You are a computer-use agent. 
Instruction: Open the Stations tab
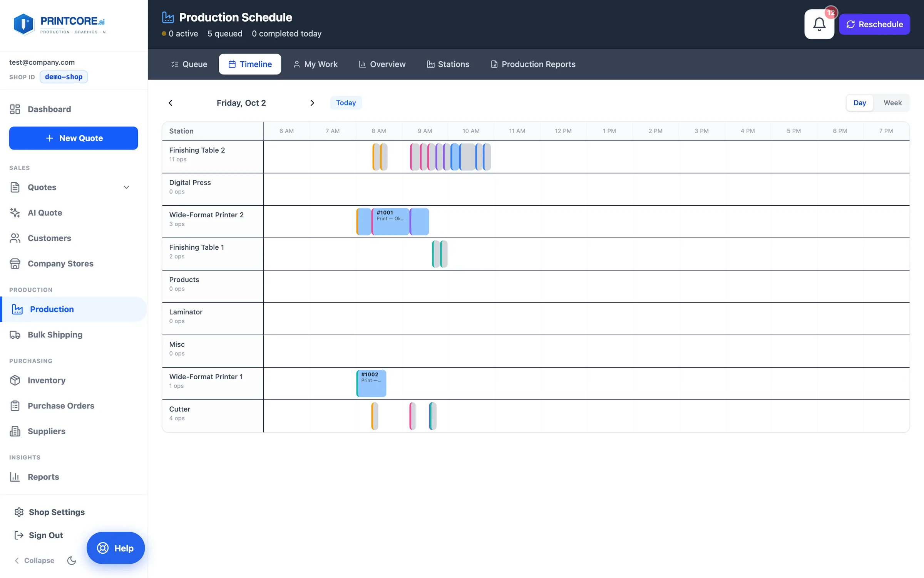(448, 64)
